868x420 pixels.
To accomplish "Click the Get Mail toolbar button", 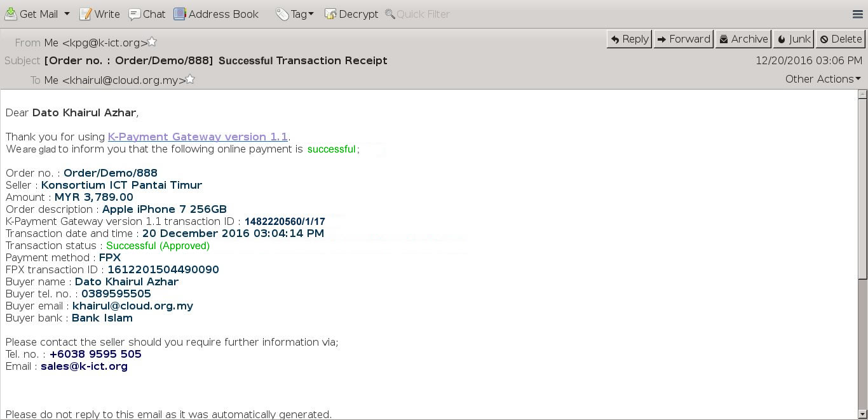I will coord(31,14).
